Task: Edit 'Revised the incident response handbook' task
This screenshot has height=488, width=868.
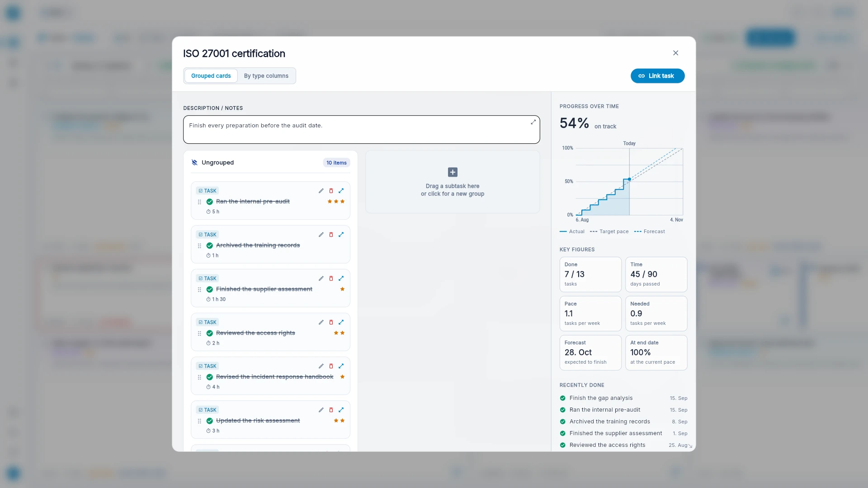Action: [x=321, y=366]
